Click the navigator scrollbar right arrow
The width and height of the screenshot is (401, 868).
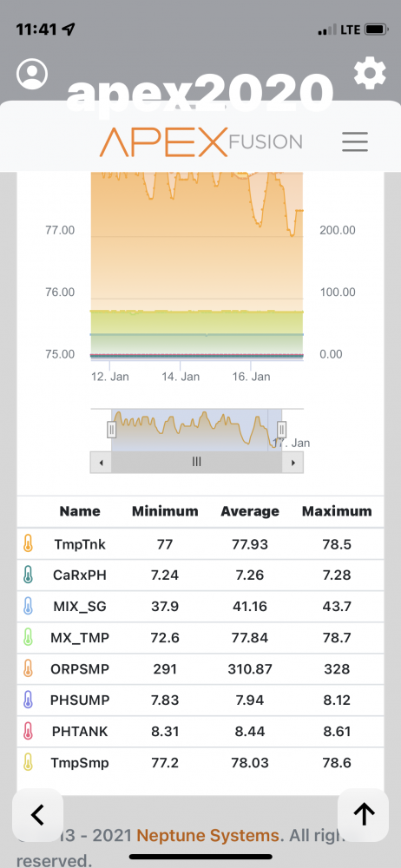tap(293, 463)
